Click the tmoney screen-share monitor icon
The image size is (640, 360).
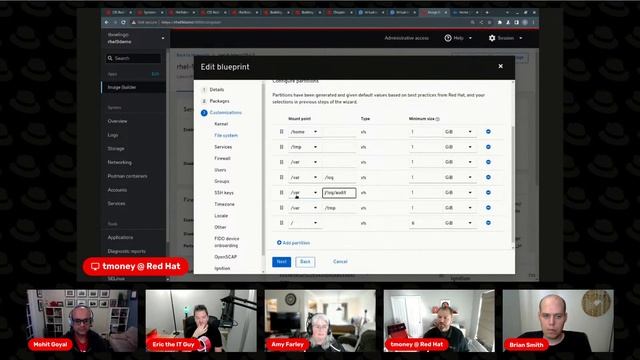(x=95, y=267)
